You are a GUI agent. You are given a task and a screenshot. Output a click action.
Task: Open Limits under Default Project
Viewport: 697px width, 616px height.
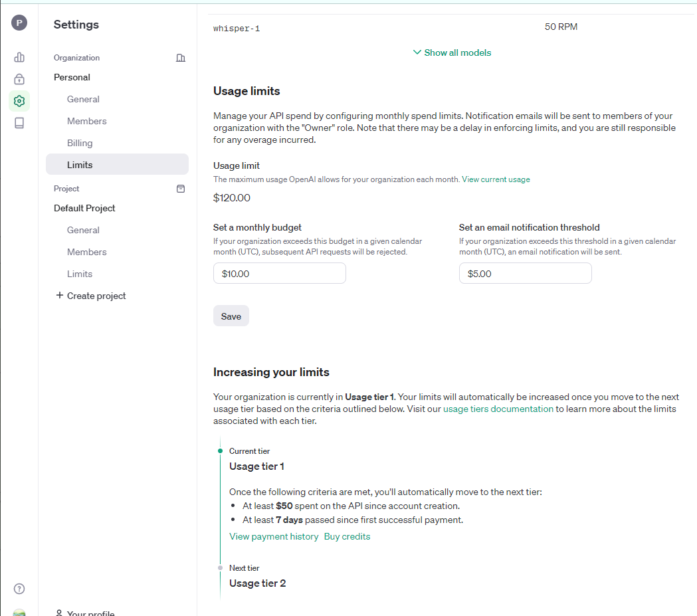pos(80,274)
